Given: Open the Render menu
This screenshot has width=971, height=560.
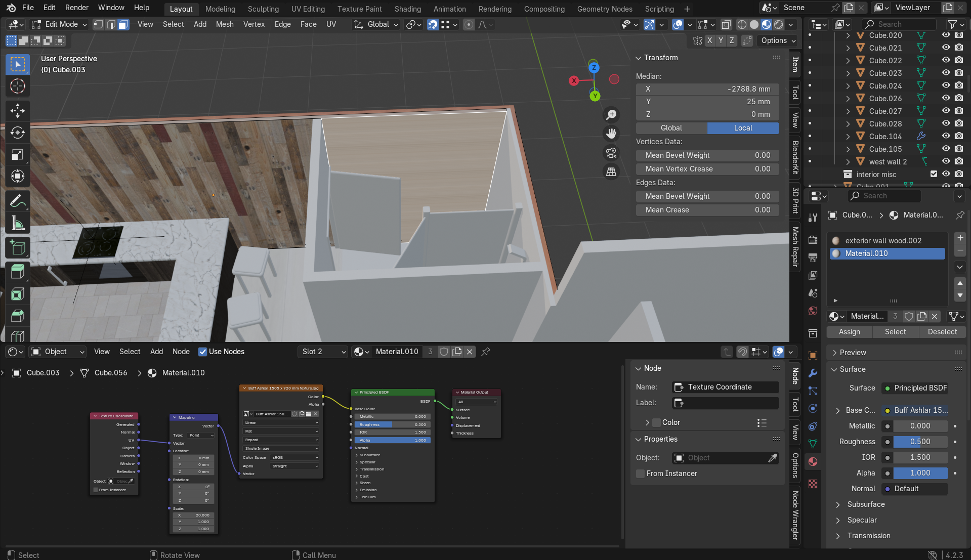Looking at the screenshot, I should (76, 8).
